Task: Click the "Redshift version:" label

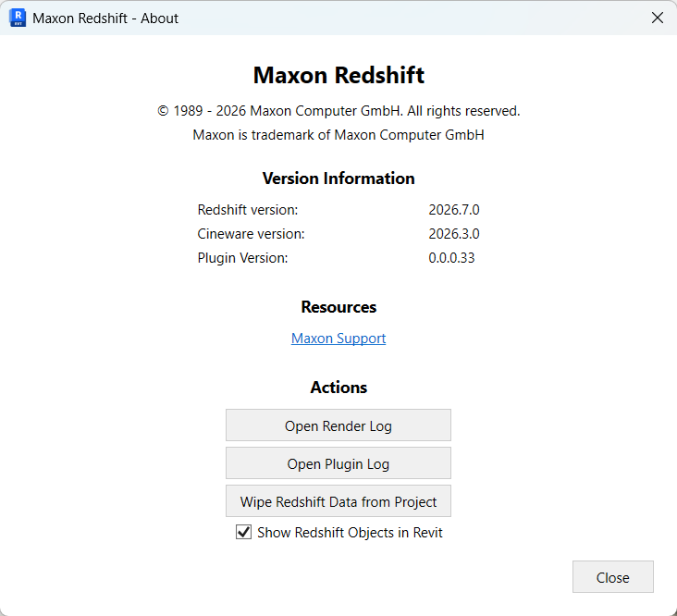Action: pyautogui.click(x=247, y=210)
